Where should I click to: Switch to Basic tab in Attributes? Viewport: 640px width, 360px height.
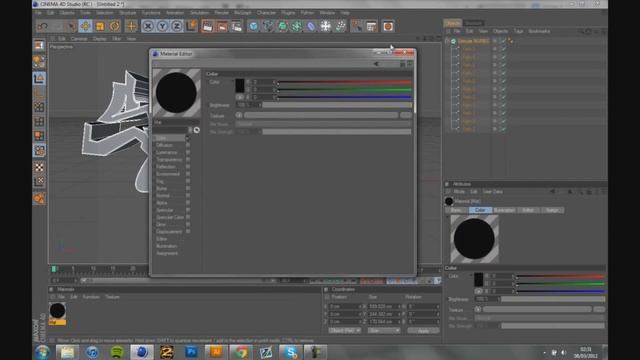pos(456,210)
